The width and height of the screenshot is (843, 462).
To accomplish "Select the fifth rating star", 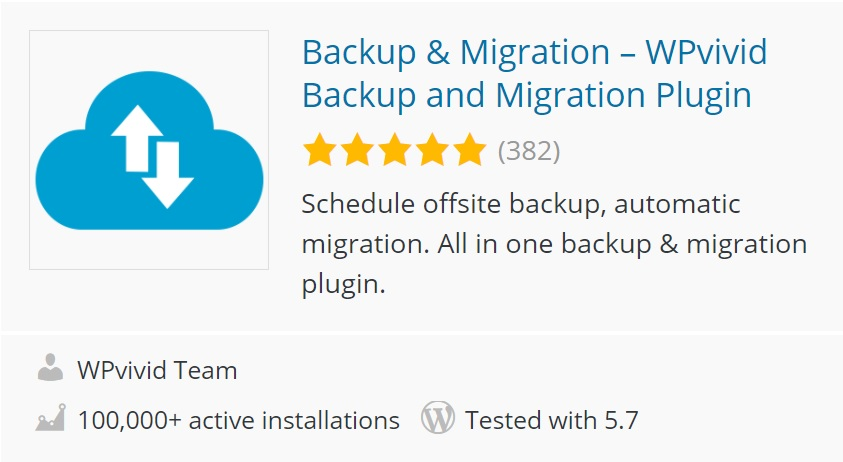I will pos(468,151).
